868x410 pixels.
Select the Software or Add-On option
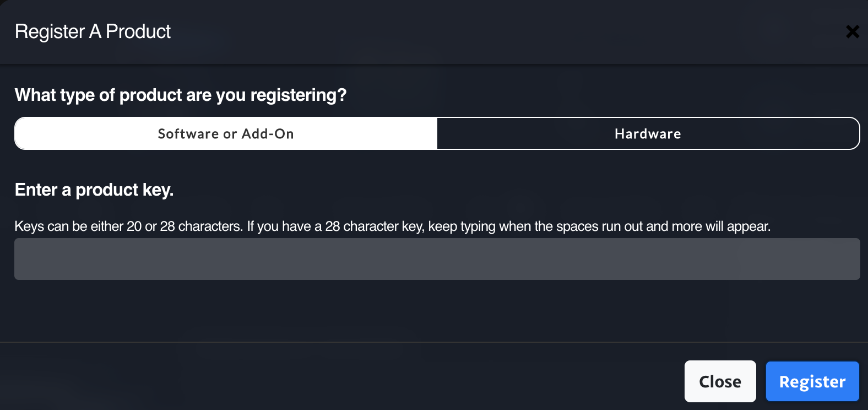point(226,134)
